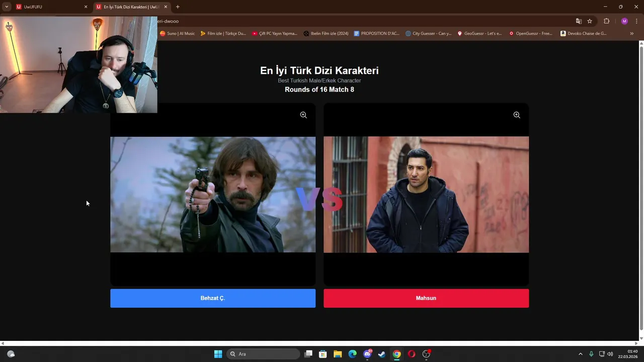
Task: Select the Behzat Ç. character picture
Action: [213, 195]
